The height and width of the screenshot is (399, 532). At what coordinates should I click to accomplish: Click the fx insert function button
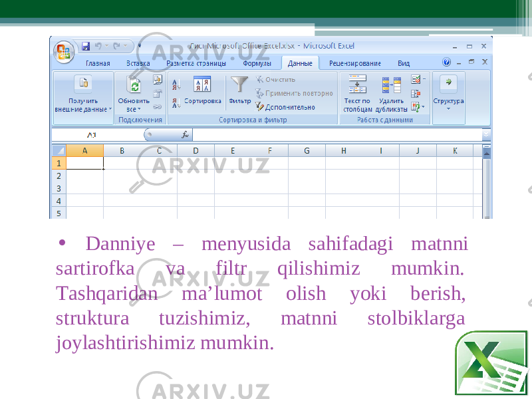[x=186, y=135]
